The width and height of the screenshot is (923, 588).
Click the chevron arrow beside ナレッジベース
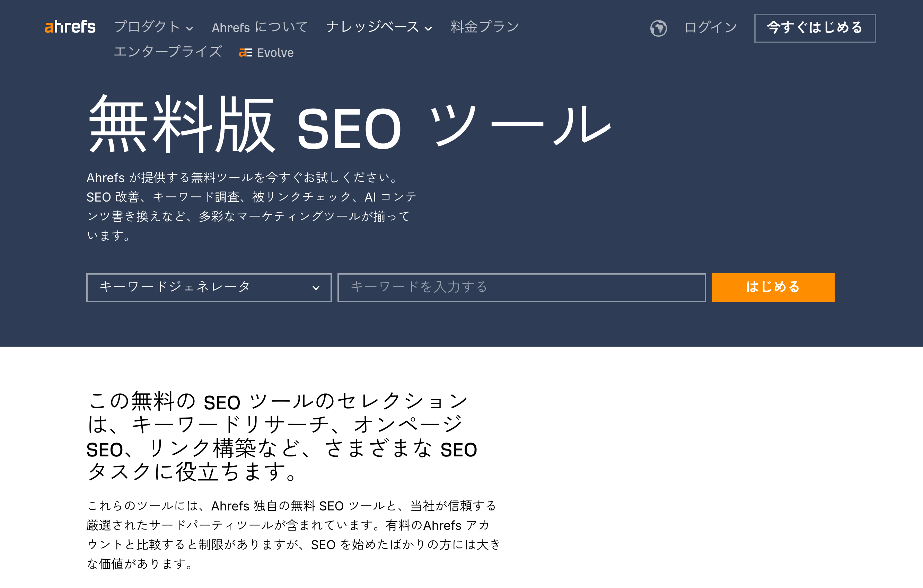(429, 28)
